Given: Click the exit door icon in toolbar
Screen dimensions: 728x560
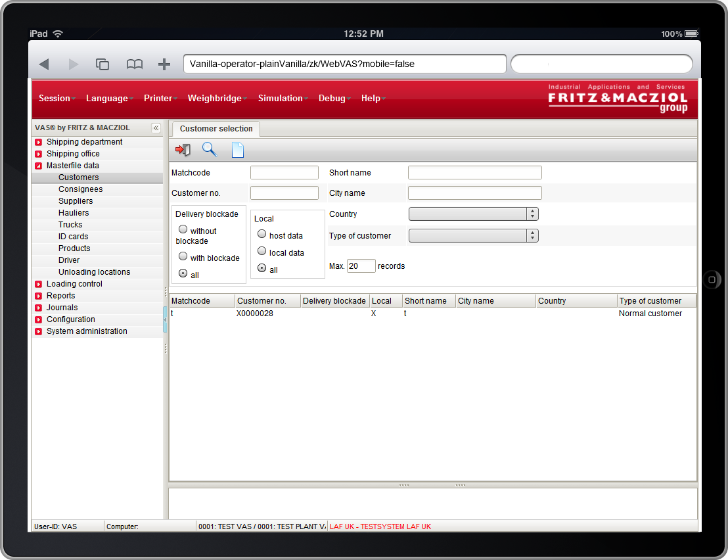Looking at the screenshot, I should click(x=183, y=150).
